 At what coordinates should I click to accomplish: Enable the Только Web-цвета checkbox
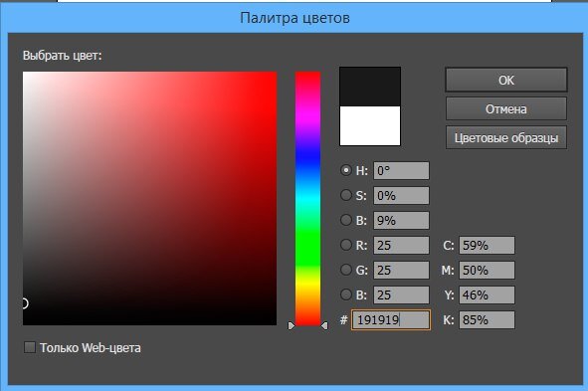point(30,347)
